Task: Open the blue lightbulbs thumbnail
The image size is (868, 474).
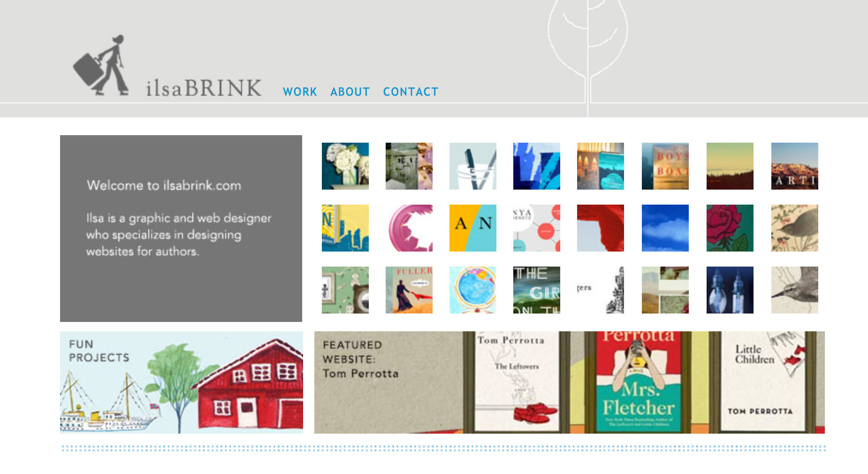Action: pyautogui.click(x=730, y=290)
